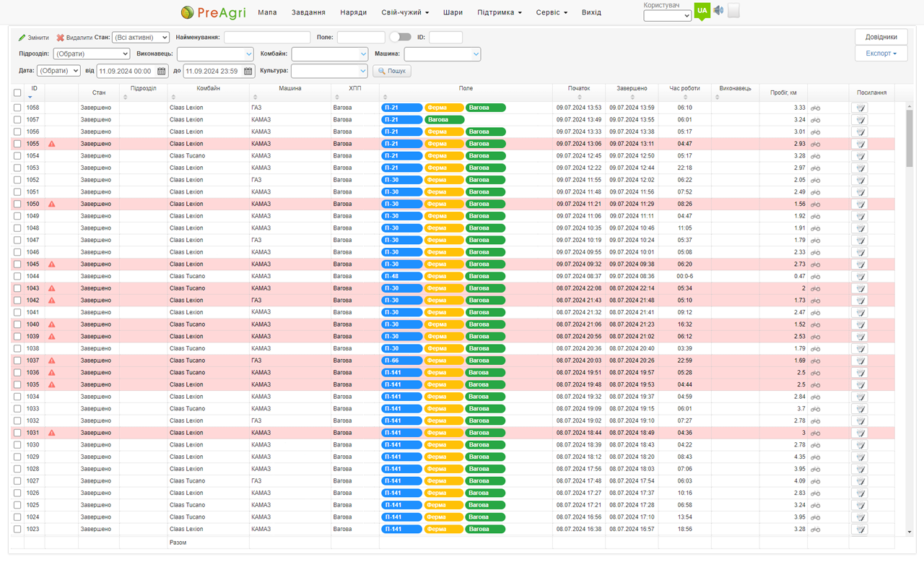Click the red X Видалити button
924x578 pixels.
point(74,38)
